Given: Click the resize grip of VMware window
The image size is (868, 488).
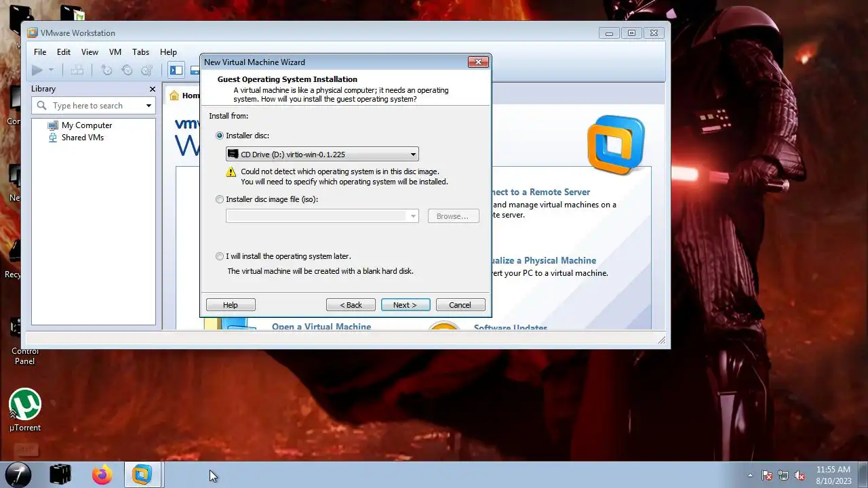Looking at the screenshot, I should click(662, 340).
